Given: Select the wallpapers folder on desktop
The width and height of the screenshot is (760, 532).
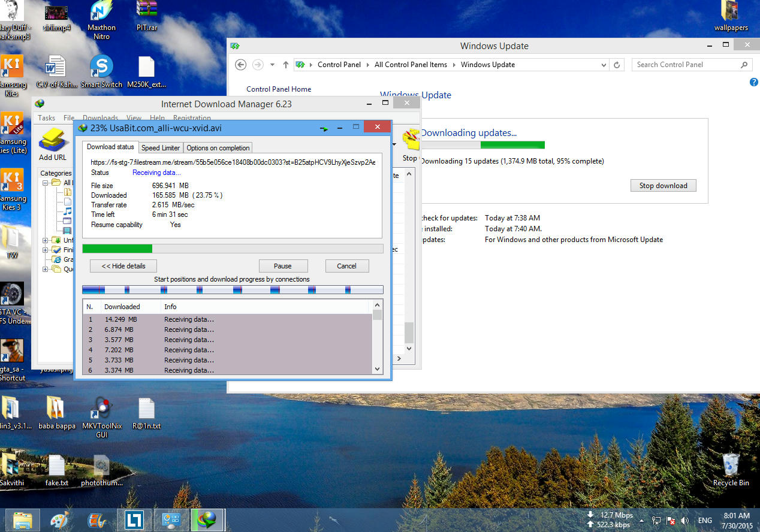Looking at the screenshot, I should click(x=731, y=16).
